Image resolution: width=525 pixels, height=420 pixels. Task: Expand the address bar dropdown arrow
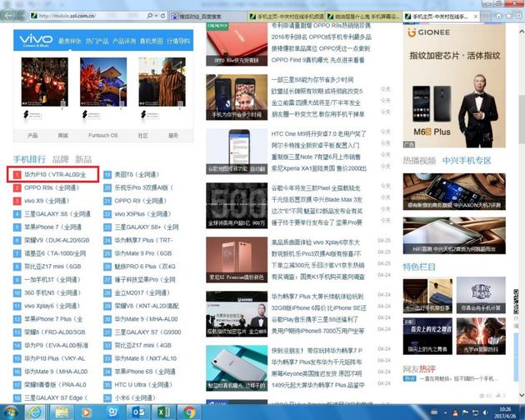[156, 16]
